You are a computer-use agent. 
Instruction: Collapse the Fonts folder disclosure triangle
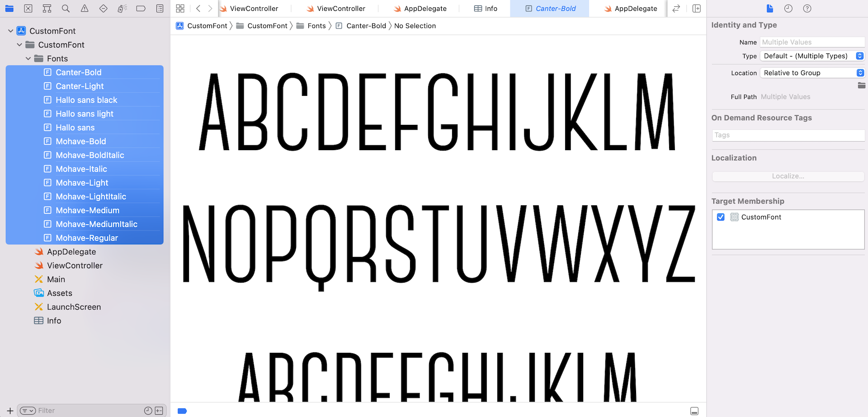(28, 59)
